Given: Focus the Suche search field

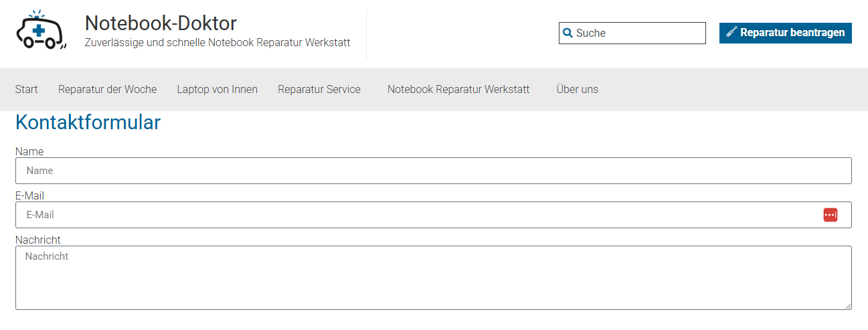Looking at the screenshot, I should [637, 33].
